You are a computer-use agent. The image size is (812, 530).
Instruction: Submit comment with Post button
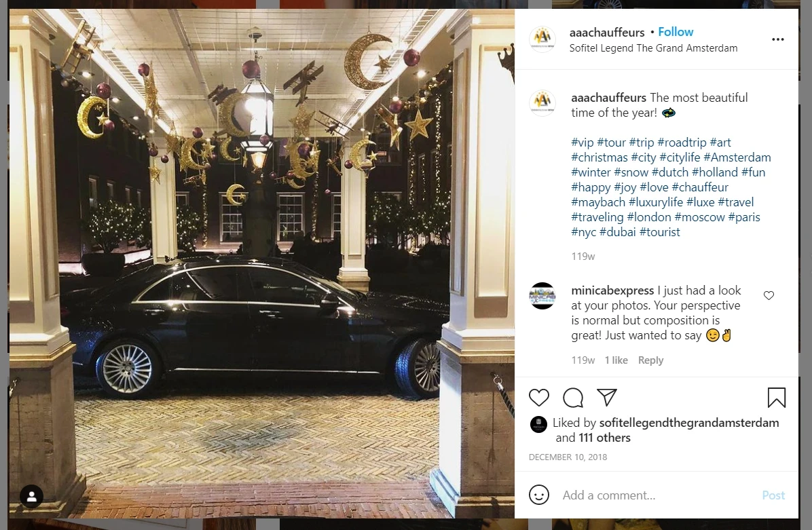[773, 495]
